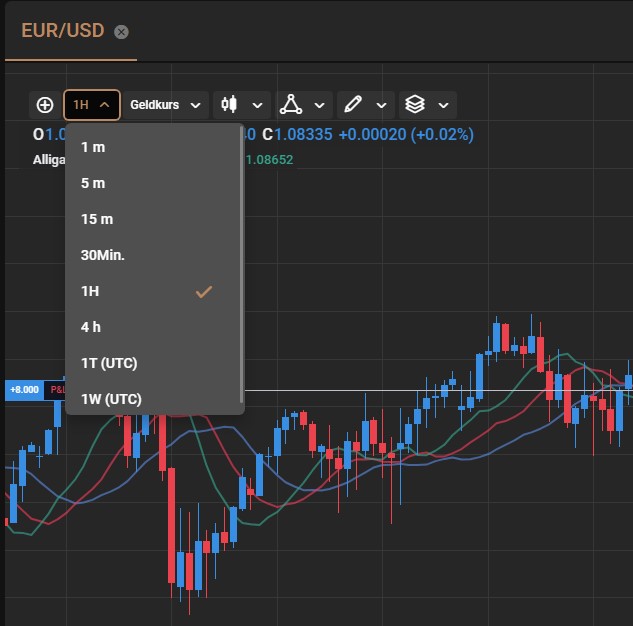Switch to 1T (UTC) daily timeframe
The height and width of the screenshot is (626, 633).
[x=153, y=363]
